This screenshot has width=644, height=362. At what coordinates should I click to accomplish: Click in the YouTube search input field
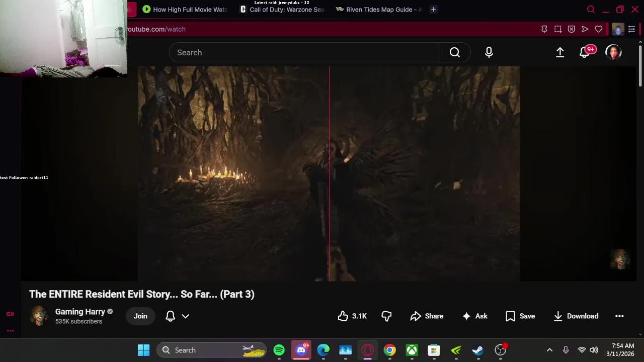[304, 52]
